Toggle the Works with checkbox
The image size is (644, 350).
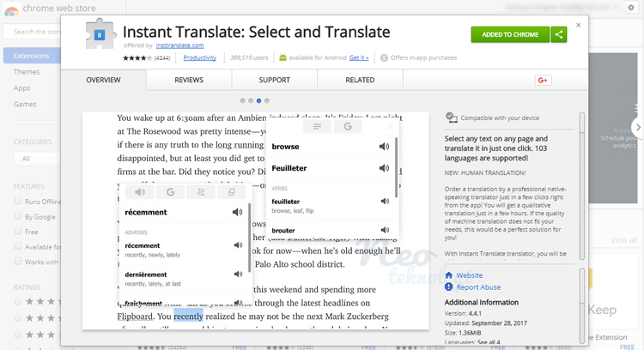point(18,262)
